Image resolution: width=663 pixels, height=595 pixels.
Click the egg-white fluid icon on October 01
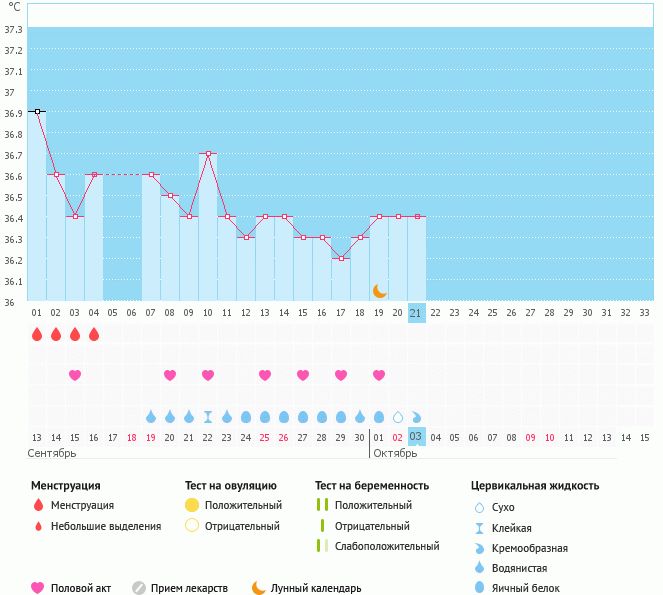pyautogui.click(x=379, y=417)
